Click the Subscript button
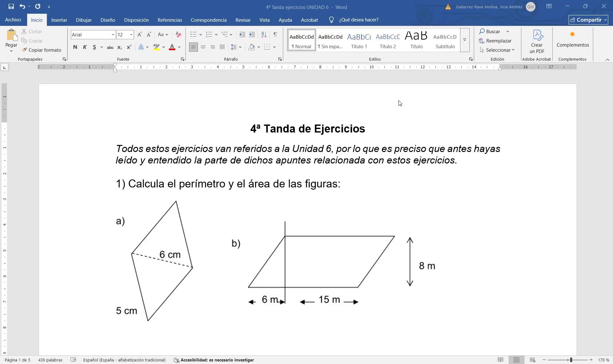The width and height of the screenshot is (613, 364). click(119, 47)
